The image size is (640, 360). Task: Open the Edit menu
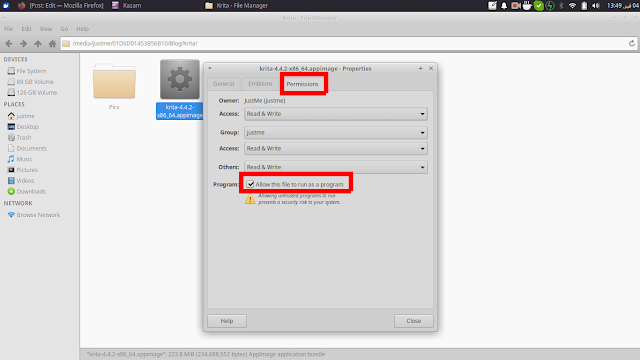pyautogui.click(x=27, y=29)
